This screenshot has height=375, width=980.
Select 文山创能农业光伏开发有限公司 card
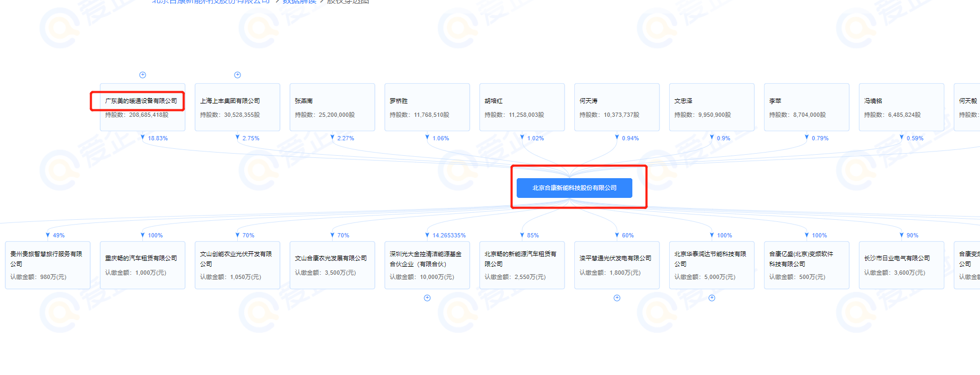click(237, 265)
